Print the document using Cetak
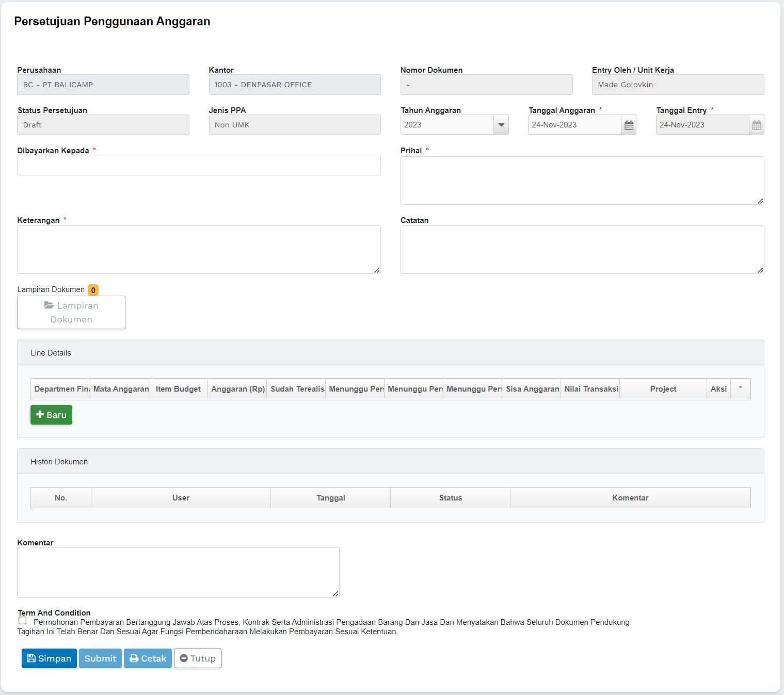The image size is (784, 695). coord(148,658)
